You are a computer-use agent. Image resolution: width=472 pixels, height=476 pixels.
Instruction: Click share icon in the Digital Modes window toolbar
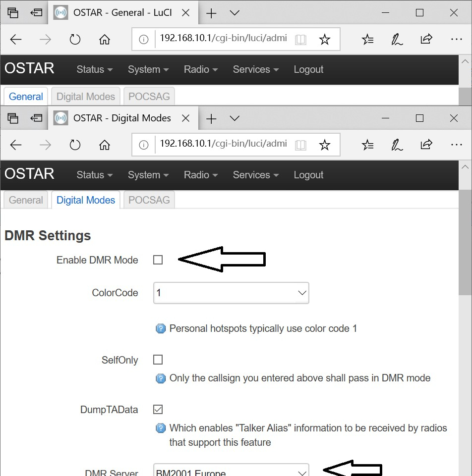(426, 145)
